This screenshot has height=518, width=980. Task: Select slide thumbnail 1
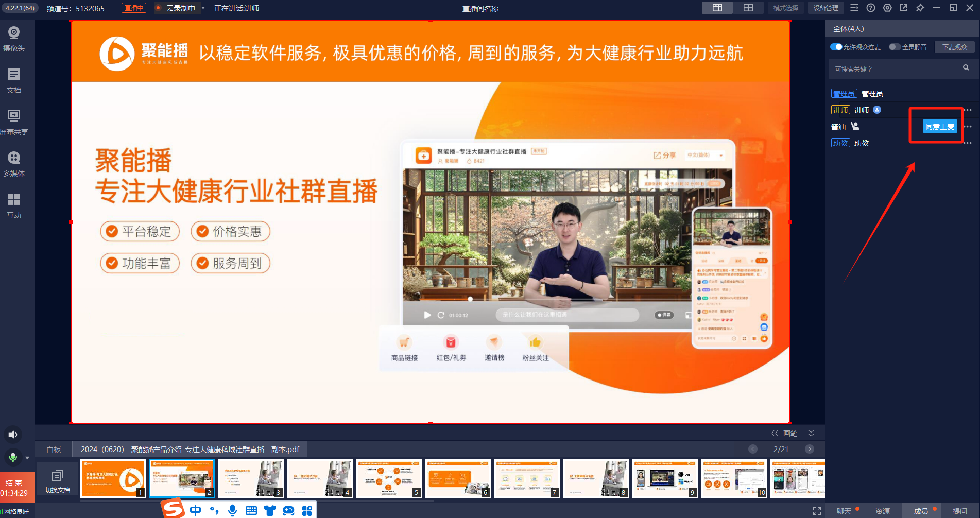pyautogui.click(x=113, y=478)
